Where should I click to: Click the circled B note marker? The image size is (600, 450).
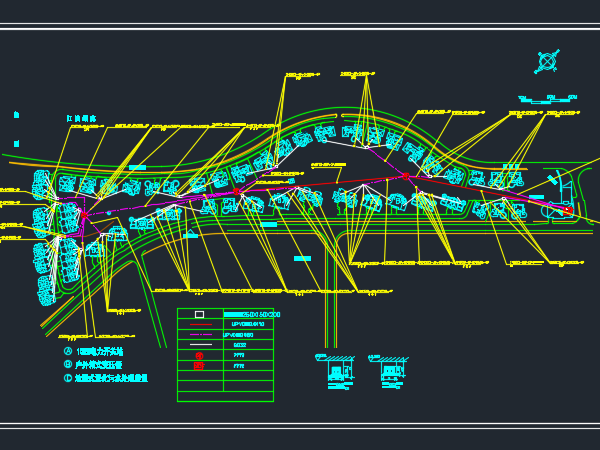pos(68,364)
